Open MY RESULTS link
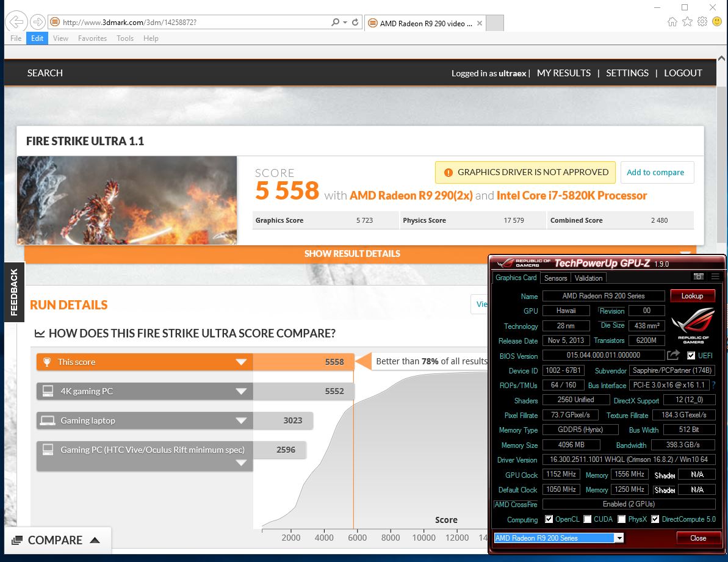Viewport: 728px width, 562px height. click(x=564, y=73)
